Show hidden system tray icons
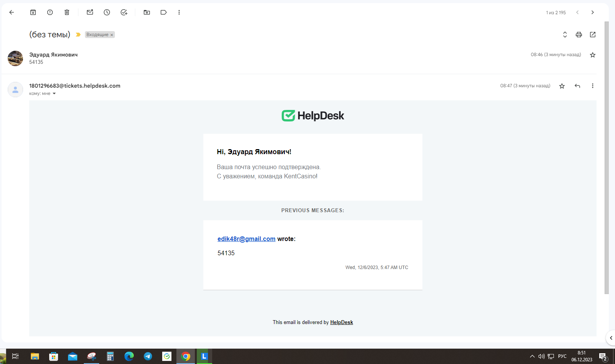 (x=532, y=356)
